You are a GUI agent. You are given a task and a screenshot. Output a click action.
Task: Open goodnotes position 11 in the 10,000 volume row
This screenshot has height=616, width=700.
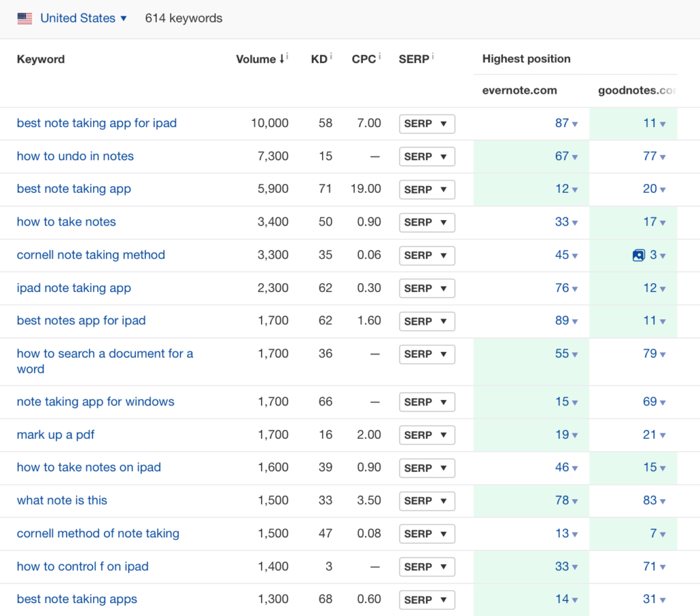point(654,123)
